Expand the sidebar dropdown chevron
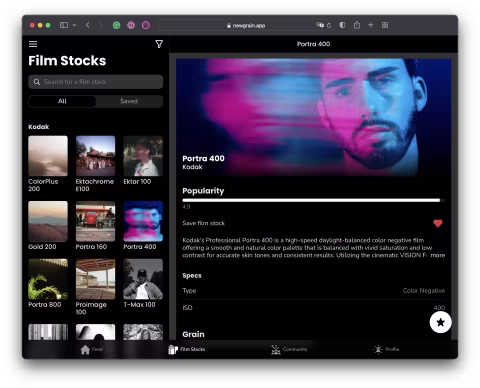This screenshot has height=388, width=480. pyautogui.click(x=74, y=25)
